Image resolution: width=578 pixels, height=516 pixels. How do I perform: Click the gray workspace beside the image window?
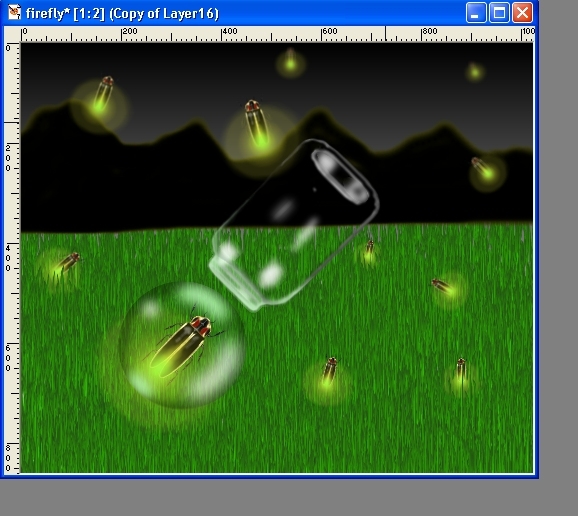pyautogui.click(x=558, y=258)
